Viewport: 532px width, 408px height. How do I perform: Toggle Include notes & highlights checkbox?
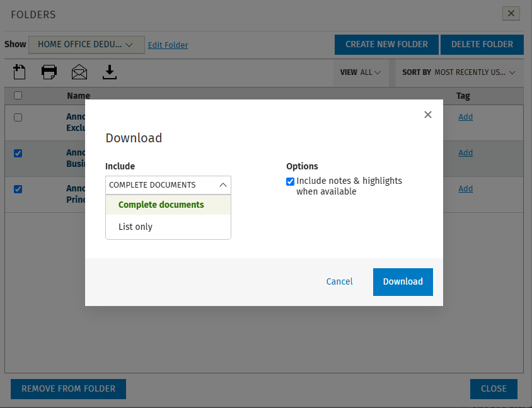tap(290, 181)
